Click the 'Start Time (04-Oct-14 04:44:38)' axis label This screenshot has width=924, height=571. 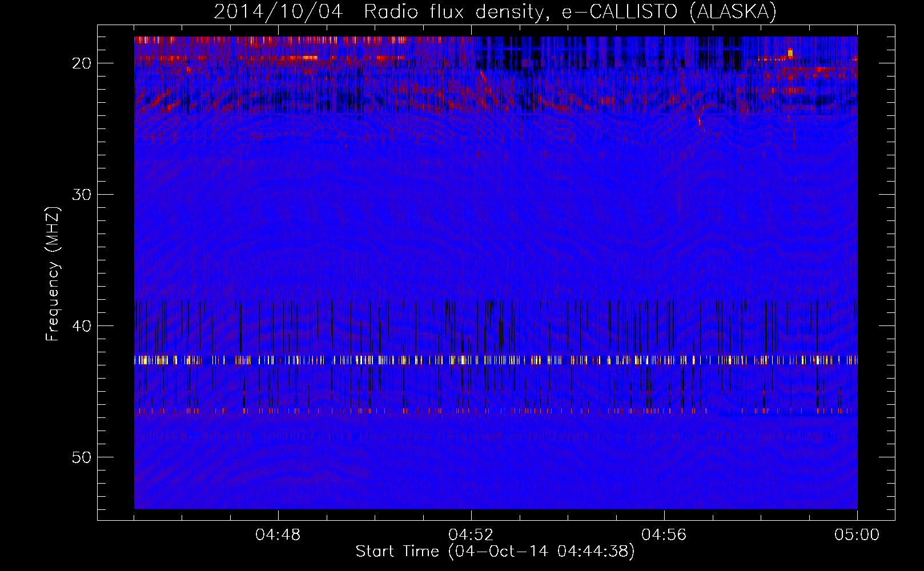coord(495,552)
